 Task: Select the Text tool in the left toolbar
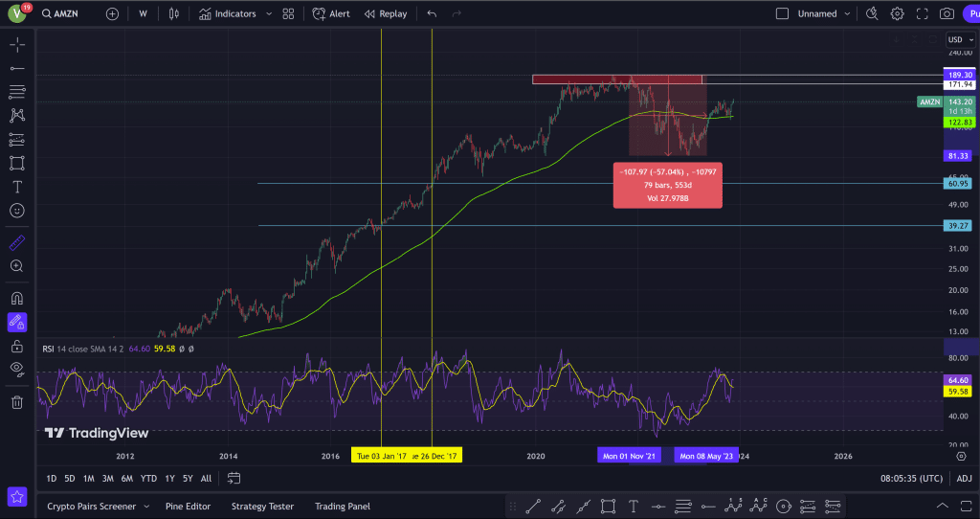pos(17,187)
